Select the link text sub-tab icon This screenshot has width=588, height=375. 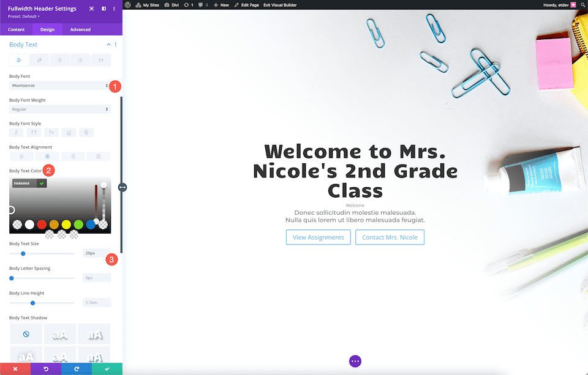point(39,60)
